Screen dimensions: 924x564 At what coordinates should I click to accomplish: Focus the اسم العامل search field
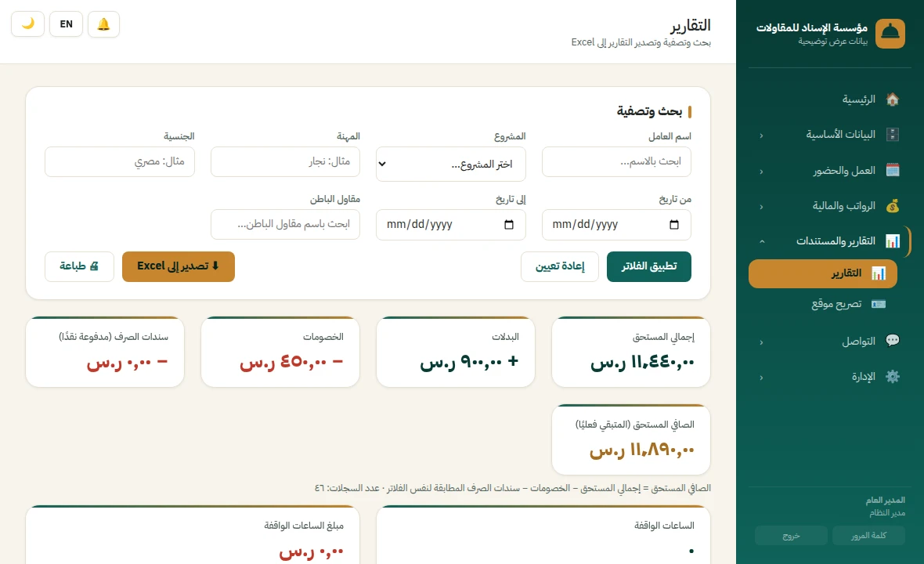click(616, 161)
